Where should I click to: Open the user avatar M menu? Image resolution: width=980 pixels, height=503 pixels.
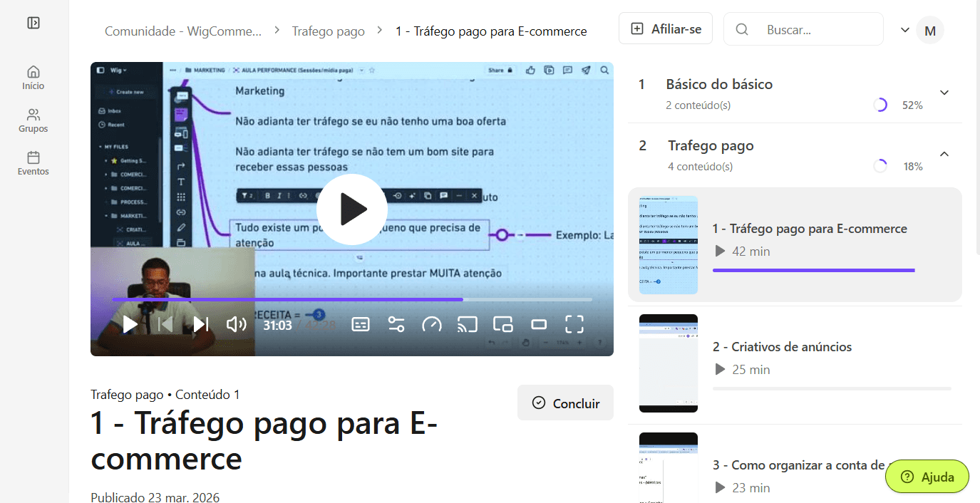coord(930,30)
